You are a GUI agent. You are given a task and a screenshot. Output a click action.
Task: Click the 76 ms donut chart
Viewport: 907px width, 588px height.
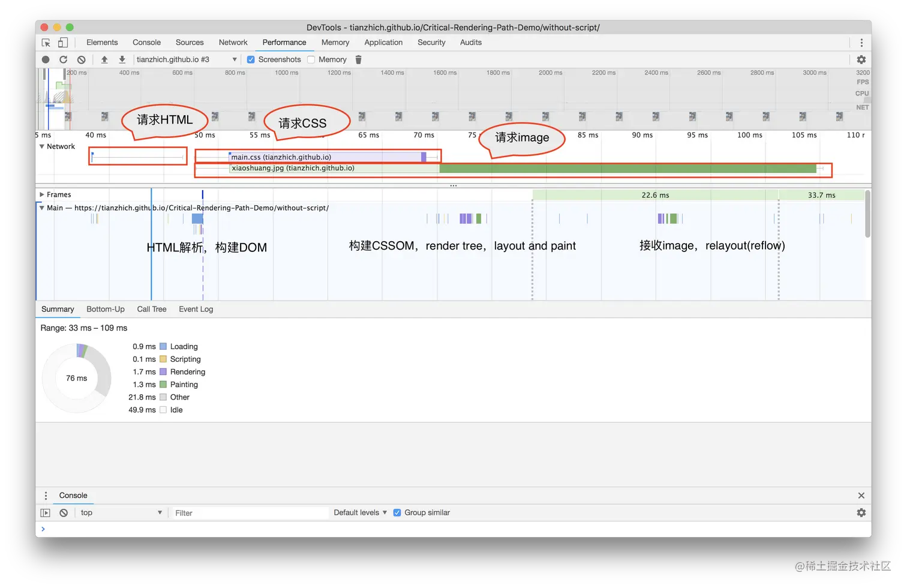(x=77, y=378)
